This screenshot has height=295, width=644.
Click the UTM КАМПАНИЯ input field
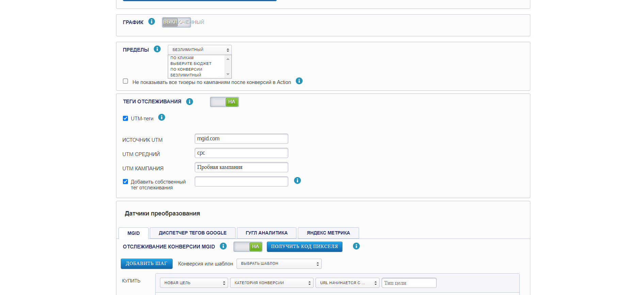241,167
